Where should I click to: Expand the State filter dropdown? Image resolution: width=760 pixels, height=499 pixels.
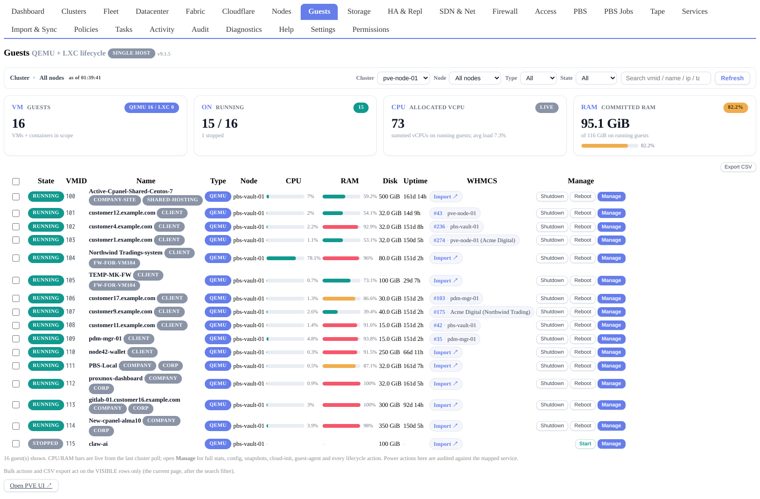pyautogui.click(x=596, y=78)
